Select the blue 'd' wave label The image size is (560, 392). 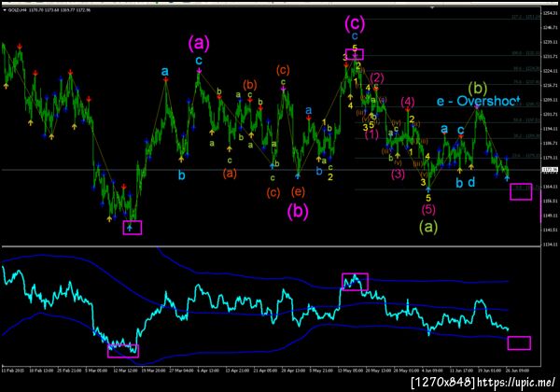click(471, 182)
